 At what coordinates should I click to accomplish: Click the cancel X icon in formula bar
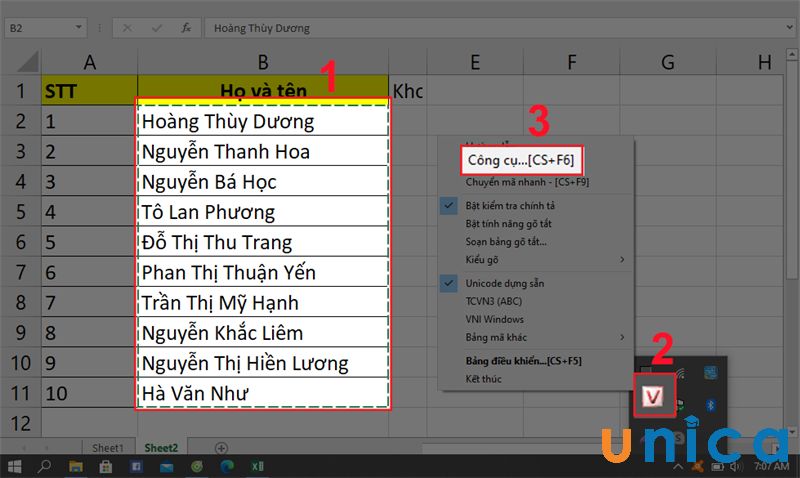tap(128, 28)
